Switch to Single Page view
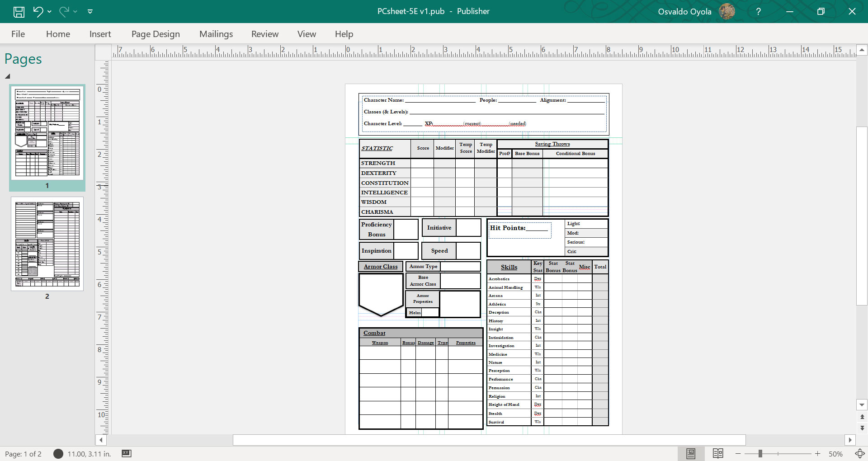 click(691, 453)
